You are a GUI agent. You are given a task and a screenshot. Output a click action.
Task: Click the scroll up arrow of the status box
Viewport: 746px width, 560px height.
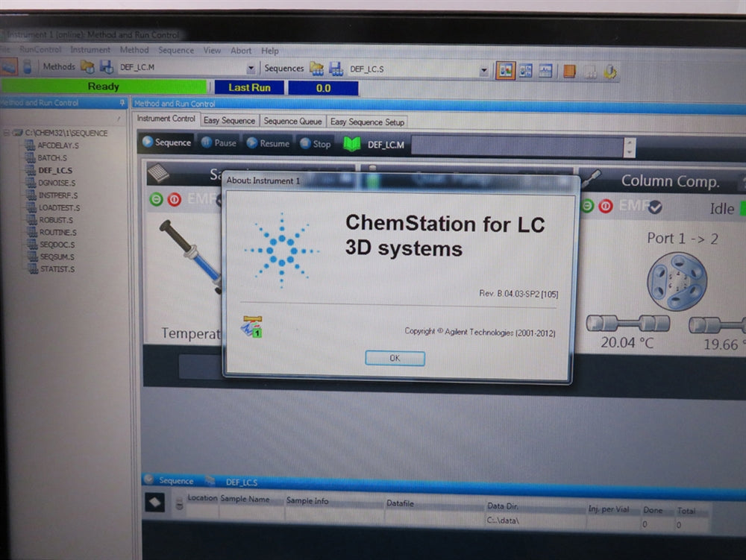(630, 142)
